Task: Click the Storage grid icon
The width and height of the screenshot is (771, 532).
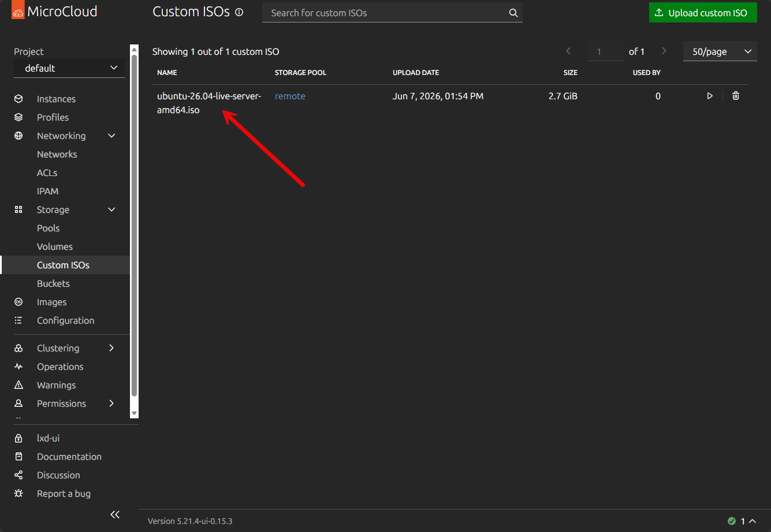Action: pyautogui.click(x=18, y=209)
